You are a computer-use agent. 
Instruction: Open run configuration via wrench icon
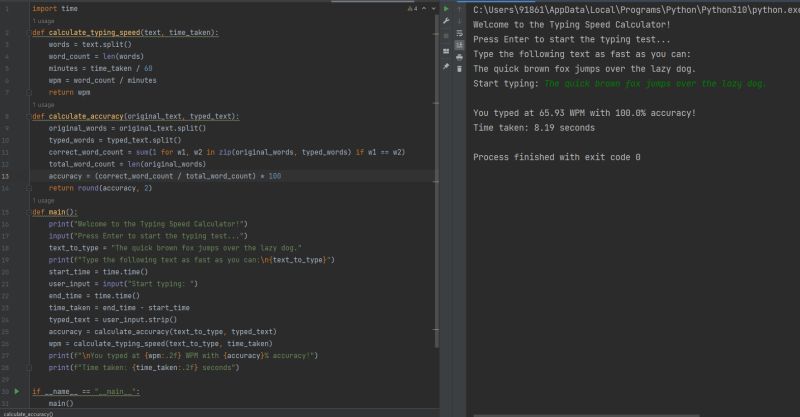[446, 21]
